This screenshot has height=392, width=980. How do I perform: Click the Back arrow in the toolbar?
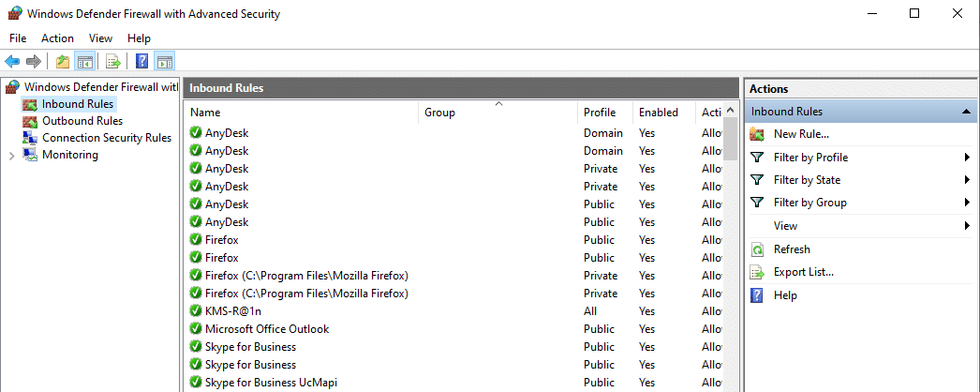(x=12, y=62)
